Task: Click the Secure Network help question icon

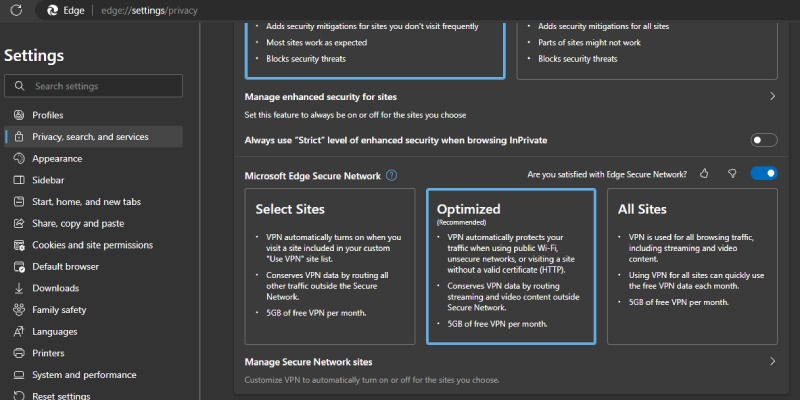Action: (x=391, y=176)
